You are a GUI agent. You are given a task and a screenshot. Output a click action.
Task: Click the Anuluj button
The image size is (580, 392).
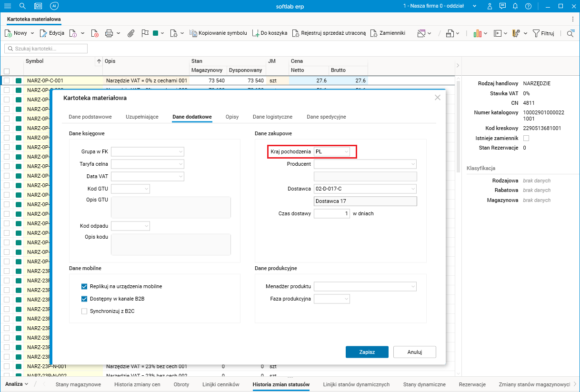coord(414,352)
